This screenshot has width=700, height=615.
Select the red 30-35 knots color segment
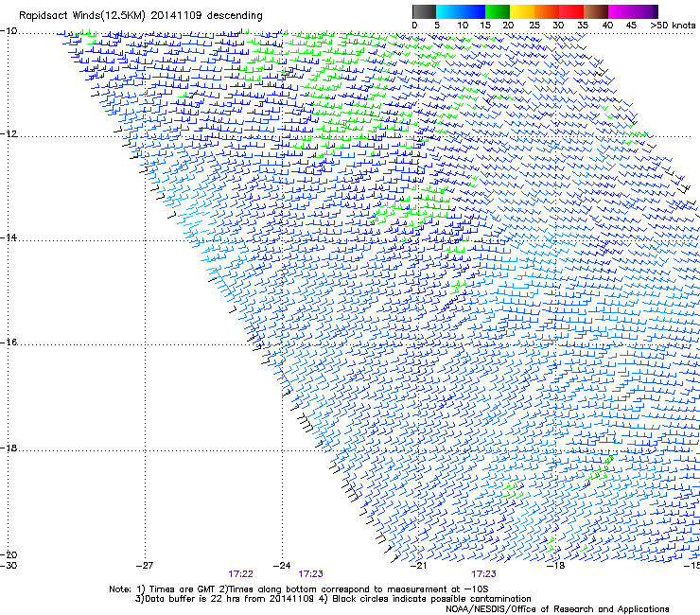tap(571, 11)
